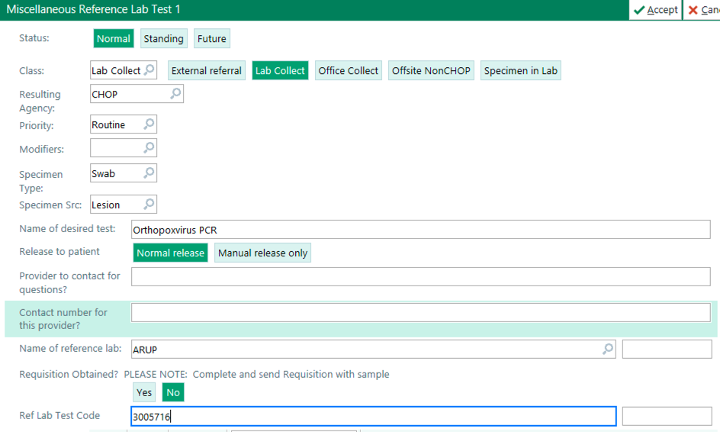Click the small box right of Ref Lab Test Code
The width and height of the screenshot is (720, 432).
667,416
